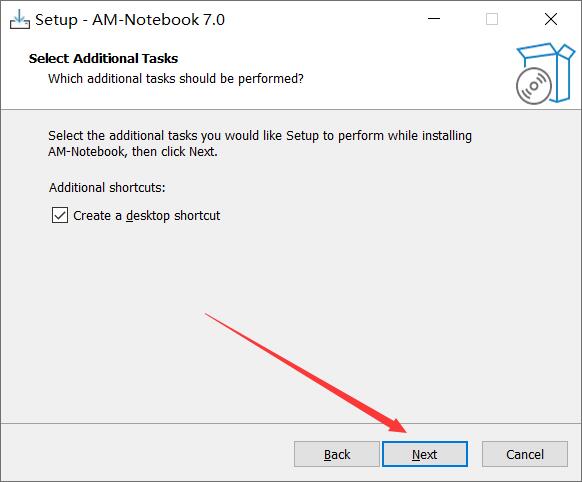Click the grayed-out maximize button
Screen dimensions: 582x482
point(492,19)
